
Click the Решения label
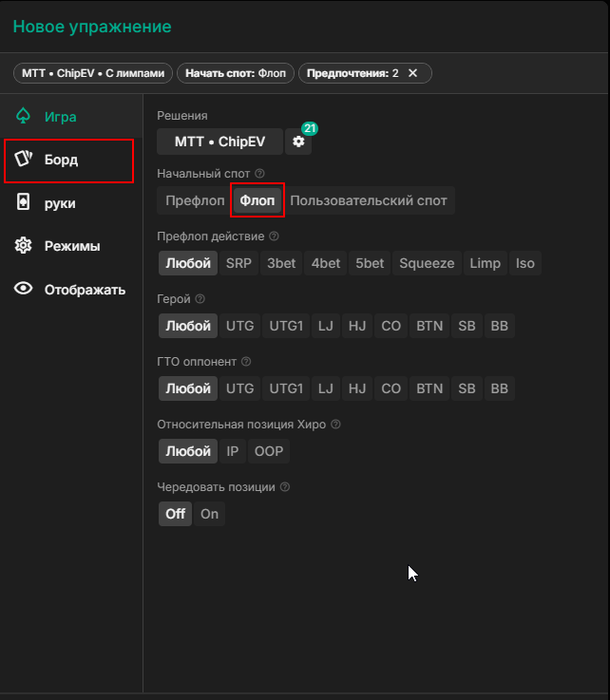click(x=182, y=116)
